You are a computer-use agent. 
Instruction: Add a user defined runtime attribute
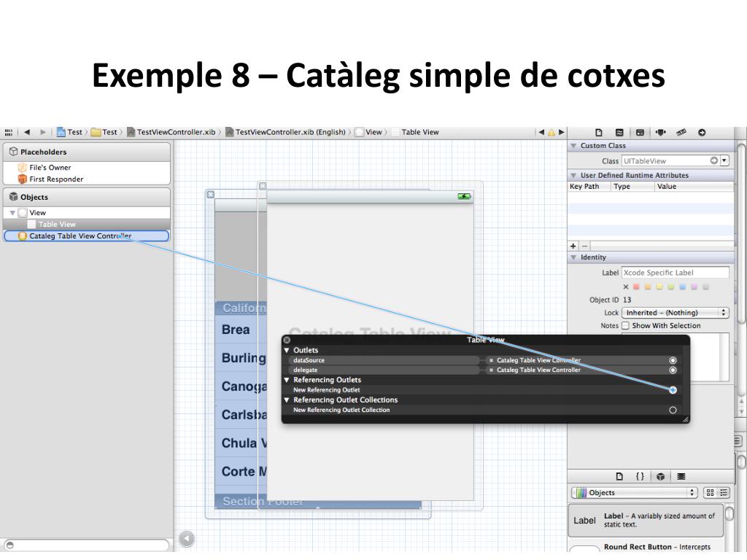click(x=573, y=246)
